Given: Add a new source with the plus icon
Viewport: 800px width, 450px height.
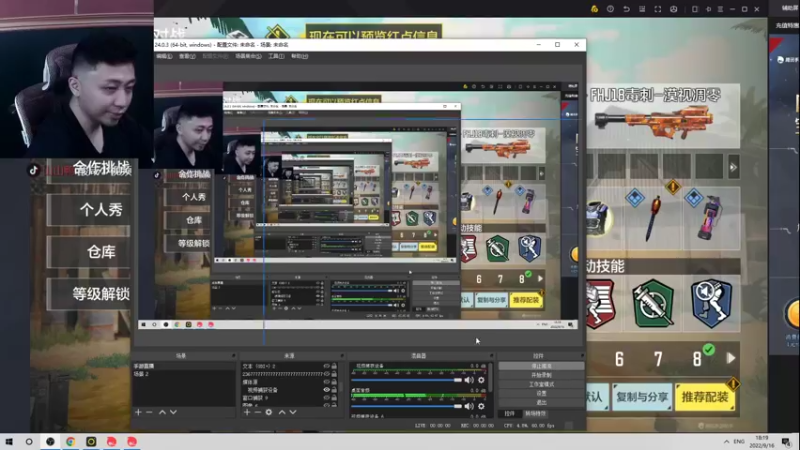Looking at the screenshot, I should (247, 412).
